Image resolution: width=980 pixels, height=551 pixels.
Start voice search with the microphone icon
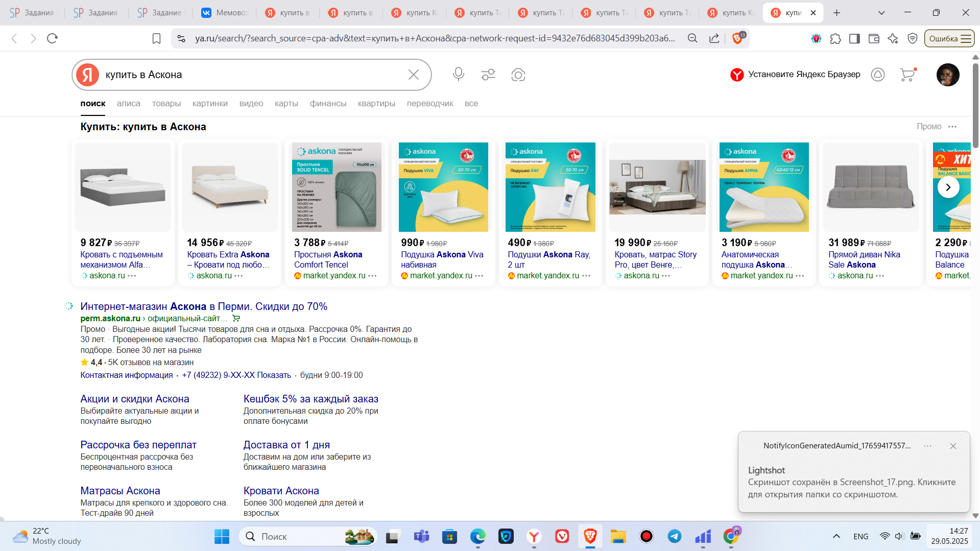coord(459,75)
